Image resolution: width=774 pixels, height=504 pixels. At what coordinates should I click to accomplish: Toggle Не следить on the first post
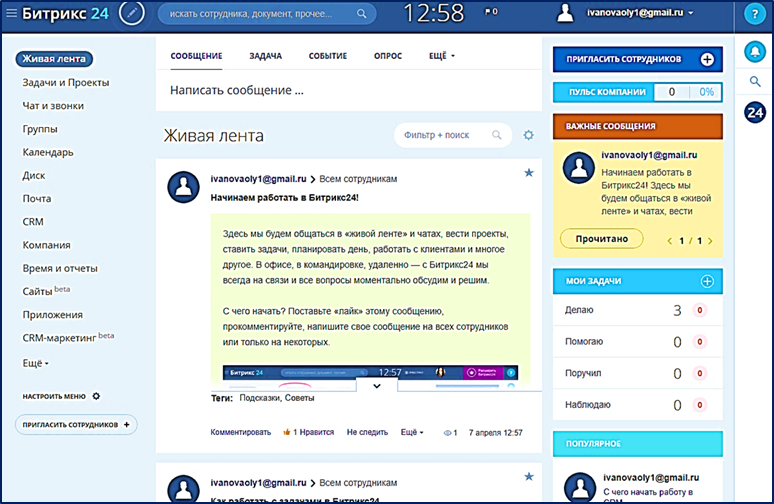click(x=367, y=432)
